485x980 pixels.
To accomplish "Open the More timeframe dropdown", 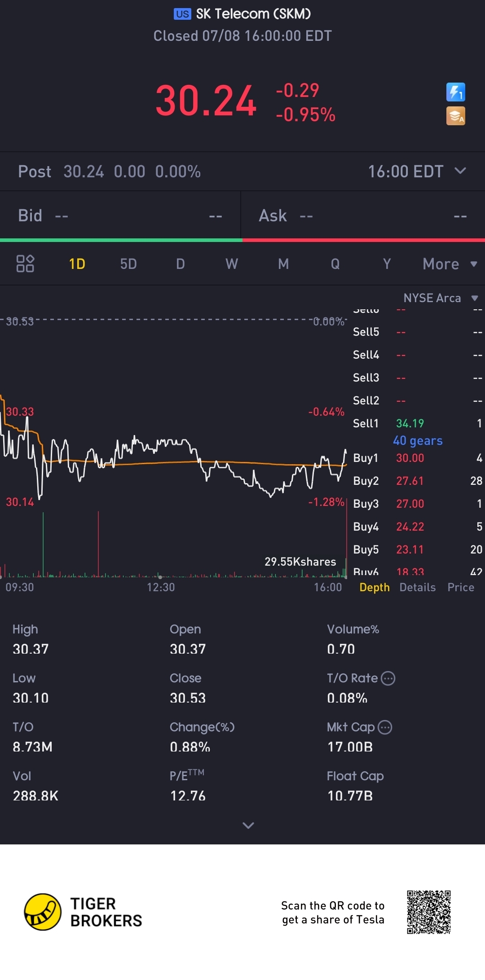I will click(450, 264).
